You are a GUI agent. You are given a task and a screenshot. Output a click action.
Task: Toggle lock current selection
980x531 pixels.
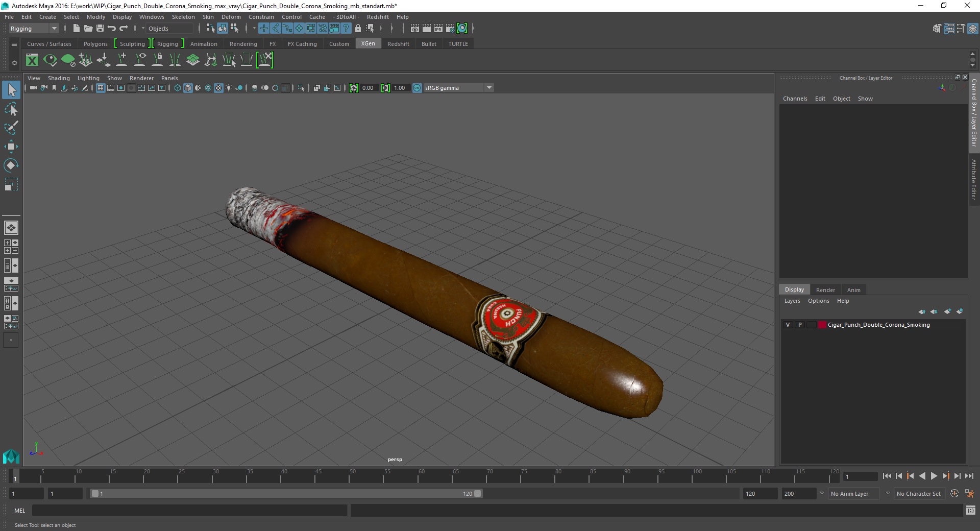[x=358, y=29]
